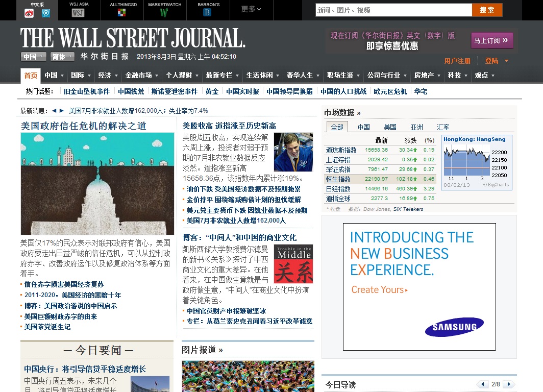
Task: Focus the news search input field
Action: (x=394, y=10)
